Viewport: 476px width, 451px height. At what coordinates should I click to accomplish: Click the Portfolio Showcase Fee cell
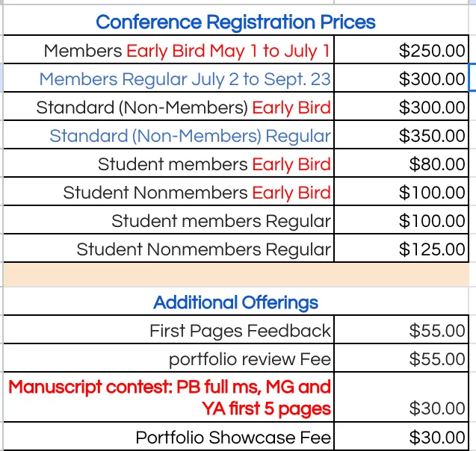coord(233,438)
